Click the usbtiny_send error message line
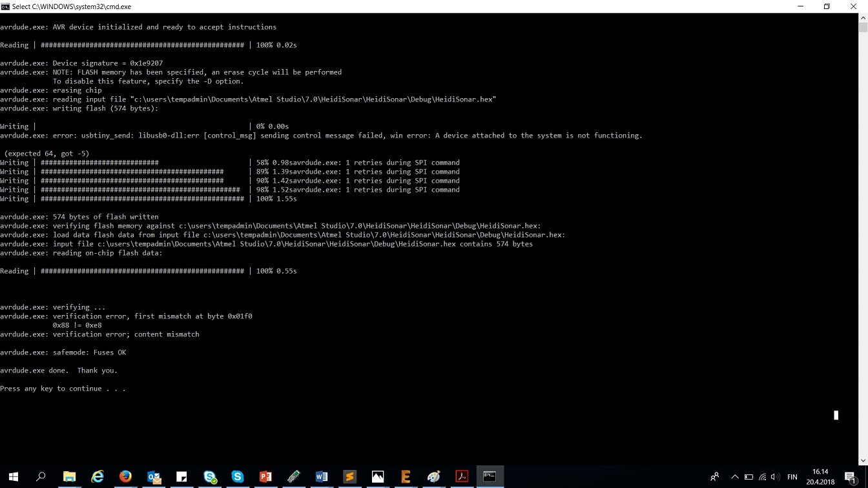 pos(321,136)
